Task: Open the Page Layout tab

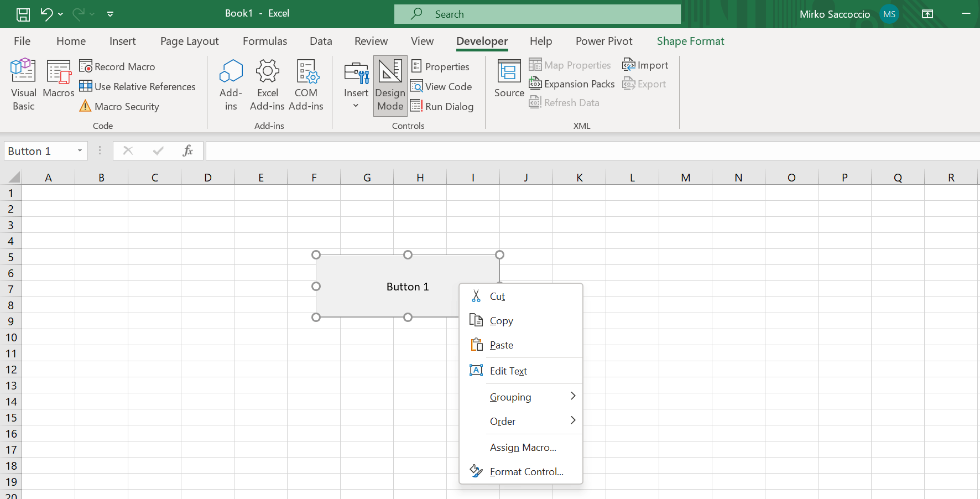Action: (189, 41)
